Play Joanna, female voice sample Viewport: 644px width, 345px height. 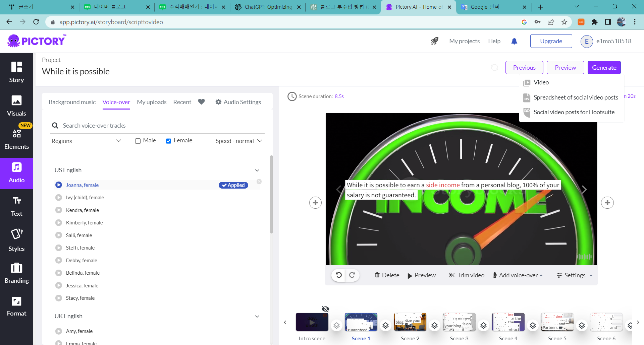(x=59, y=185)
